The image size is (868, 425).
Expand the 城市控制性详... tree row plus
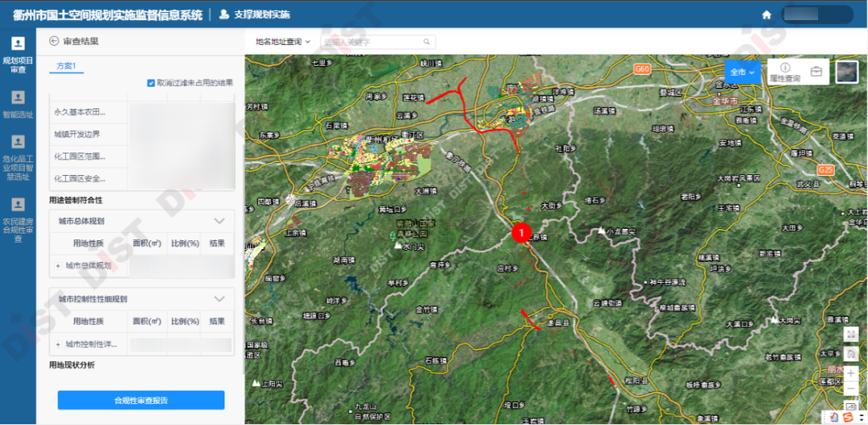point(58,344)
